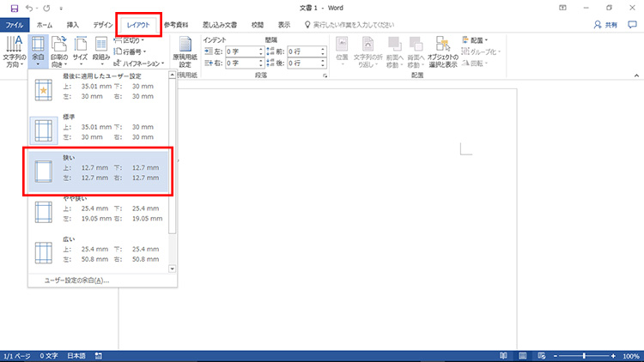Click the 段組み columns icon
The height and width of the screenshot is (362, 644).
101,52
